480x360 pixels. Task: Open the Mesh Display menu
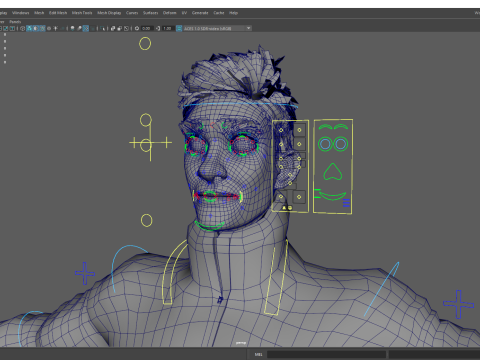pyautogui.click(x=109, y=13)
